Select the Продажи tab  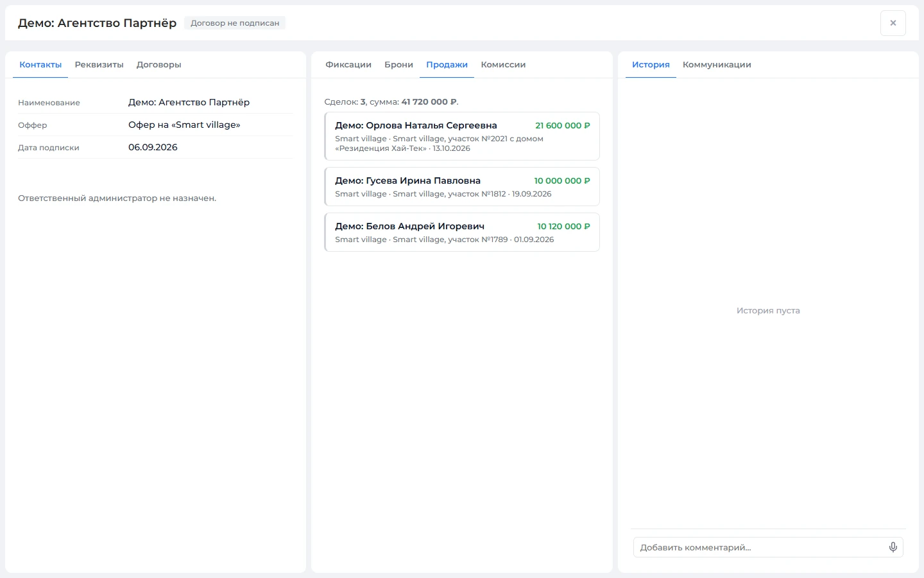(x=447, y=65)
